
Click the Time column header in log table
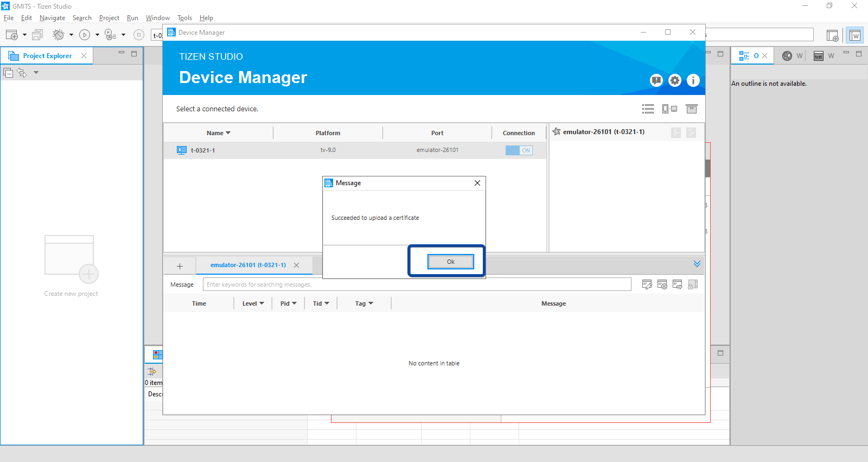point(199,303)
